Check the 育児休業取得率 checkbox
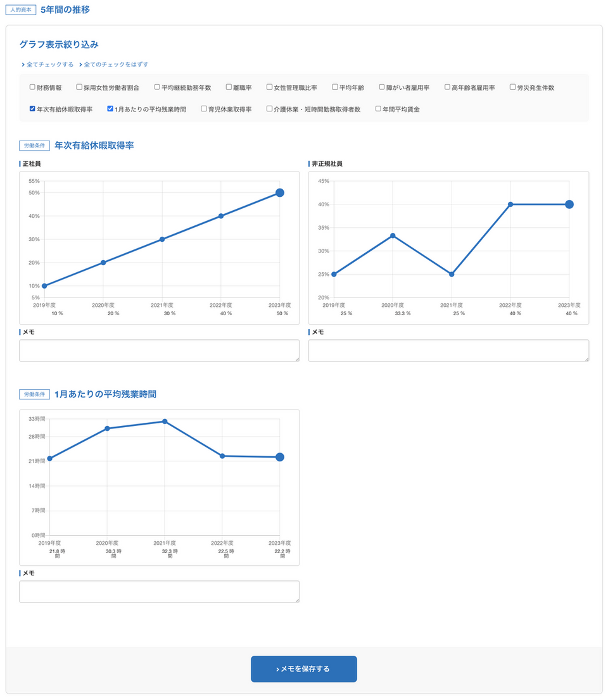 coord(204,109)
